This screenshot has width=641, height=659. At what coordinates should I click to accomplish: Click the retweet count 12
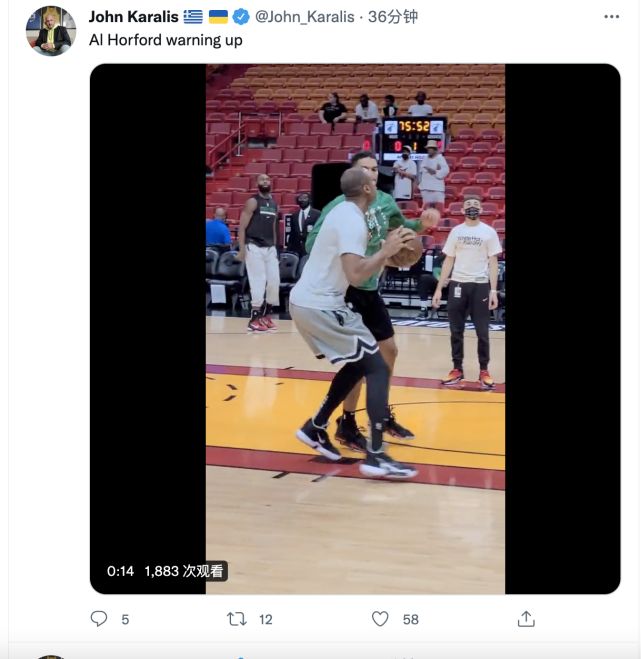coord(265,620)
